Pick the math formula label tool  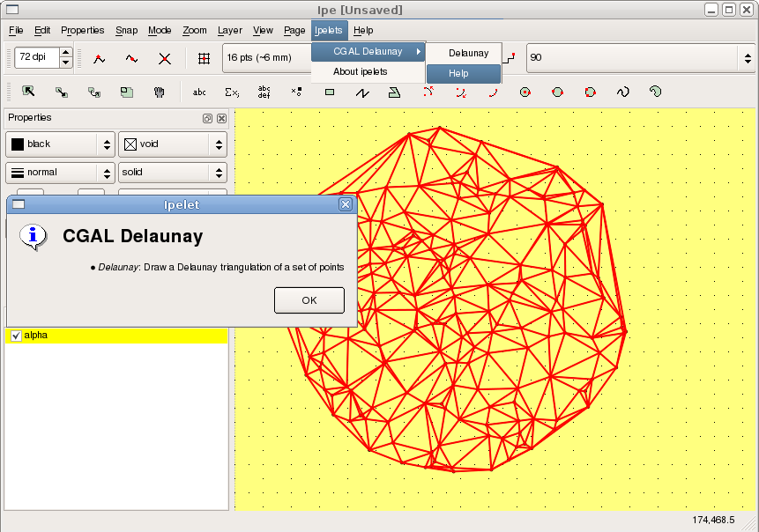[x=232, y=91]
